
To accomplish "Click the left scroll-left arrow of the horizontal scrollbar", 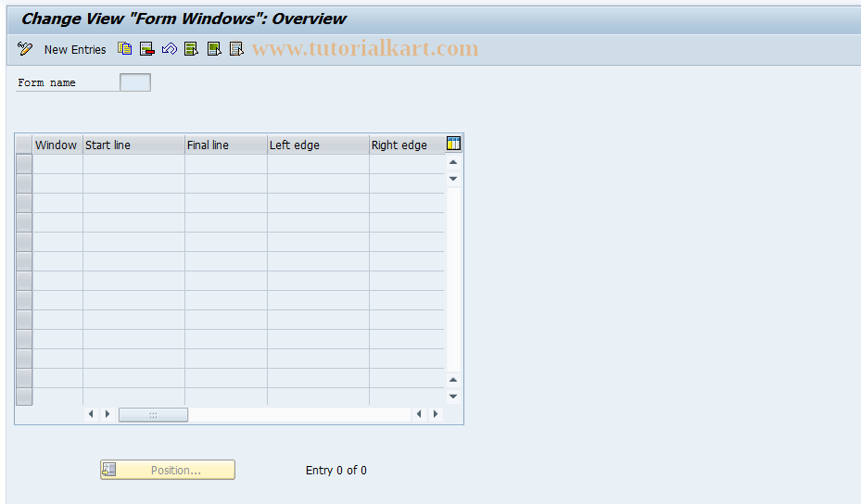I will [91, 414].
